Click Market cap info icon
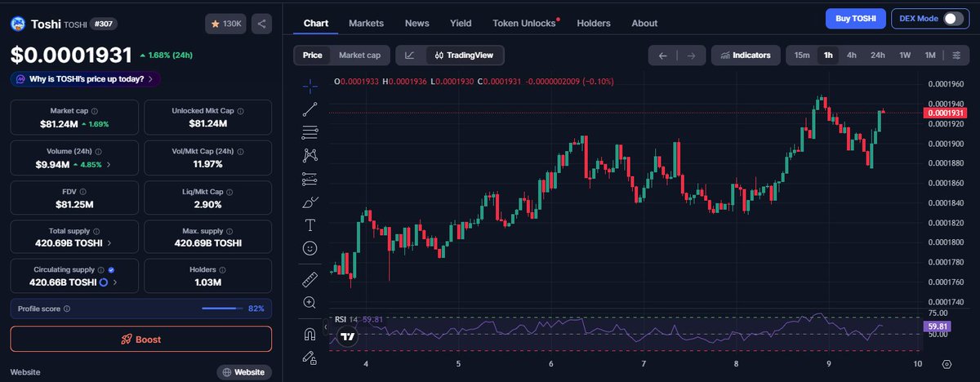980x382 pixels. 94,111
